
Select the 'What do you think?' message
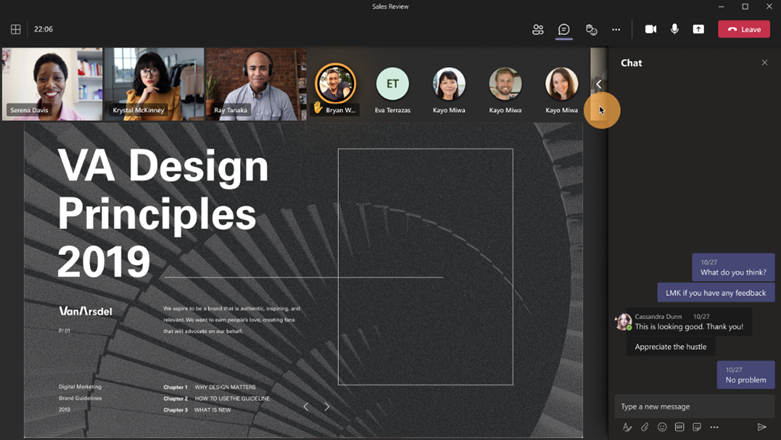(x=733, y=267)
